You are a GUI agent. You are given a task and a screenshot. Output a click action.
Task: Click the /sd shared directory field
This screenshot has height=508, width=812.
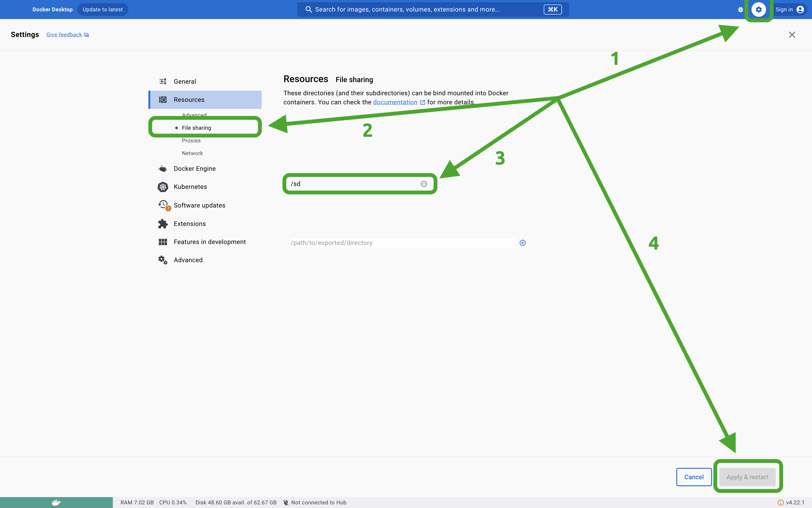[360, 184]
